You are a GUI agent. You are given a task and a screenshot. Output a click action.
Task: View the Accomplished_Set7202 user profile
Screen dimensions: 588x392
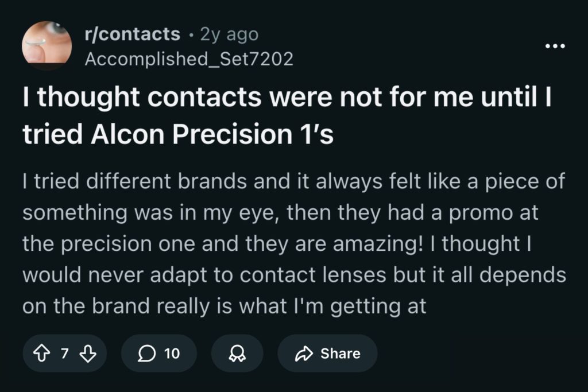click(189, 59)
